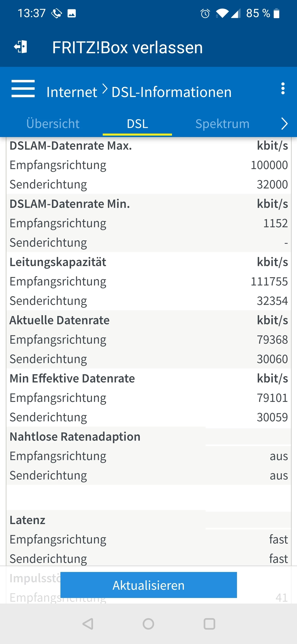Image resolution: width=297 pixels, height=644 pixels.
Task: Select the DSL tab
Action: tap(137, 124)
